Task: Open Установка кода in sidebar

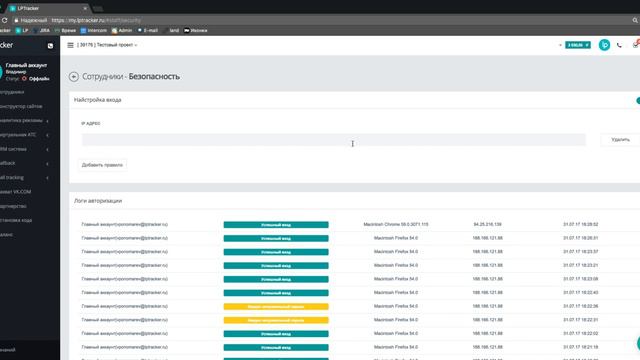Action: (16, 220)
